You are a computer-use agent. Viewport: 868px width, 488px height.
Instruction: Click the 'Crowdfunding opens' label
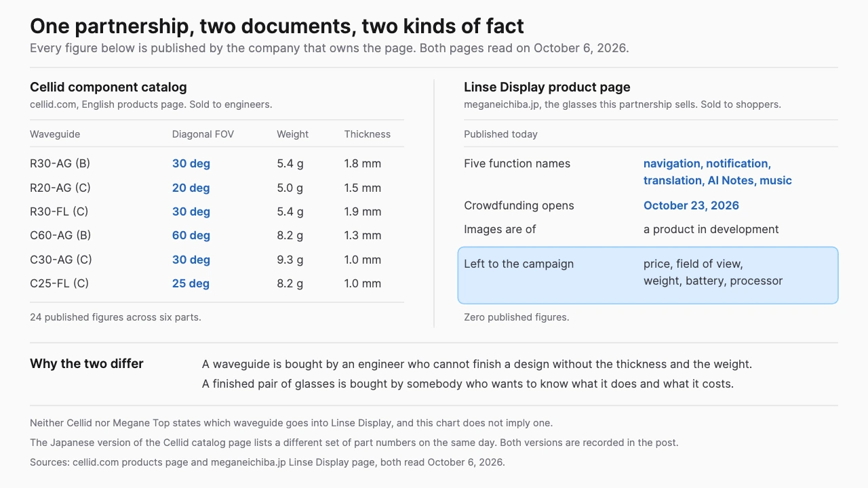click(x=519, y=205)
